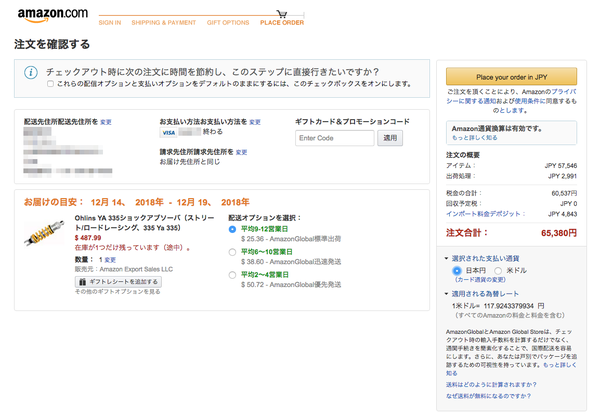
Task: Choose 日本円 as payment currency
Action: pyautogui.click(x=457, y=271)
